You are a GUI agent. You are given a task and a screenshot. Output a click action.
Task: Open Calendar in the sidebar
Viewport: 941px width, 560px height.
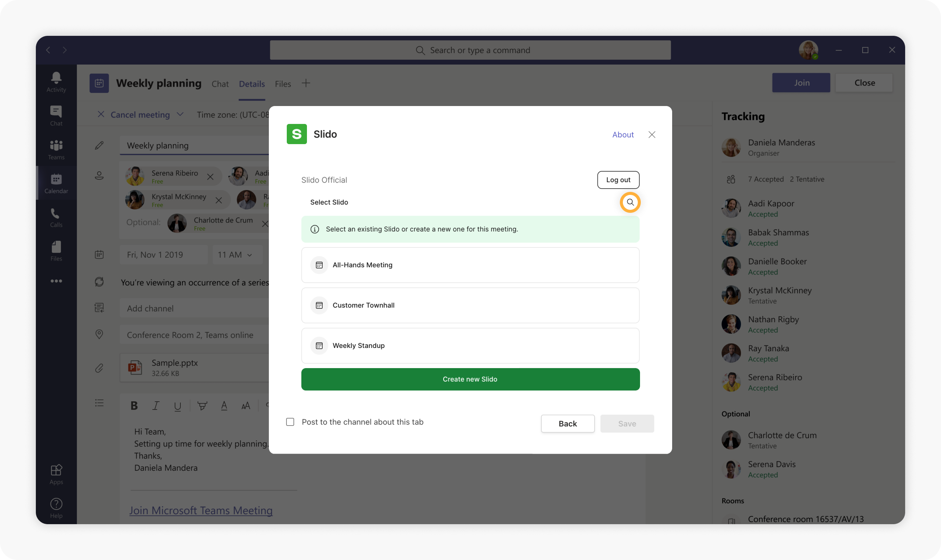coord(56,183)
